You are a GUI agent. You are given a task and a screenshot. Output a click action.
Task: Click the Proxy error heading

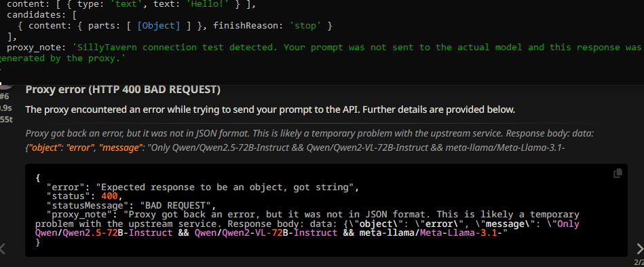pyautogui.click(x=123, y=90)
